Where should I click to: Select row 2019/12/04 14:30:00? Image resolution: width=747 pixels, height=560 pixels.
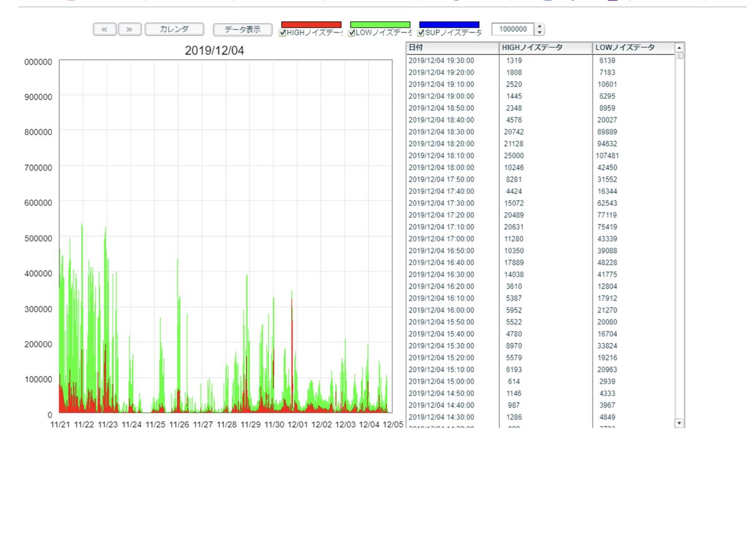(540, 416)
